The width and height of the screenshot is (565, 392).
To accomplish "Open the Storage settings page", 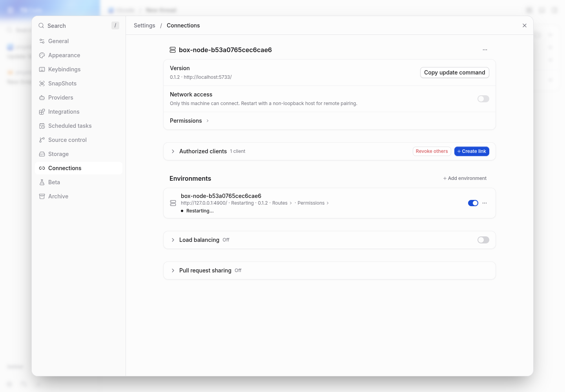I will 78,154.
